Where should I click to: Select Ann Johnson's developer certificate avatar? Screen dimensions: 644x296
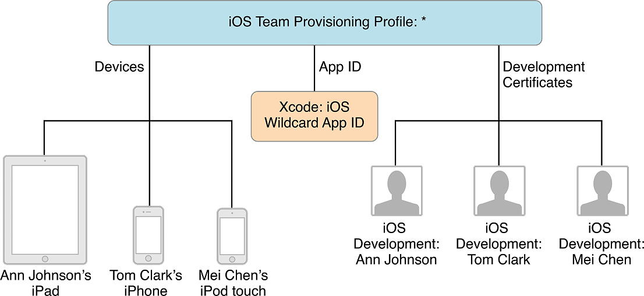397,191
